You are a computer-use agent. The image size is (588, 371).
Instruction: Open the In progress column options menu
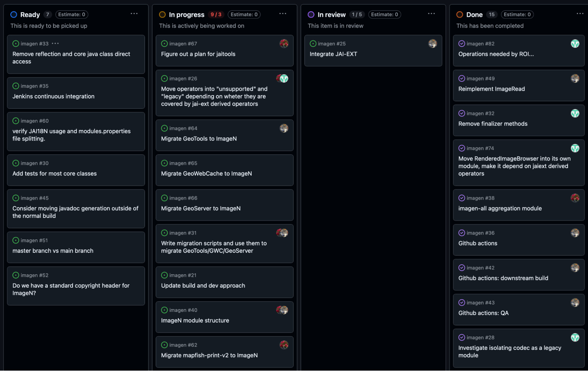coord(283,14)
